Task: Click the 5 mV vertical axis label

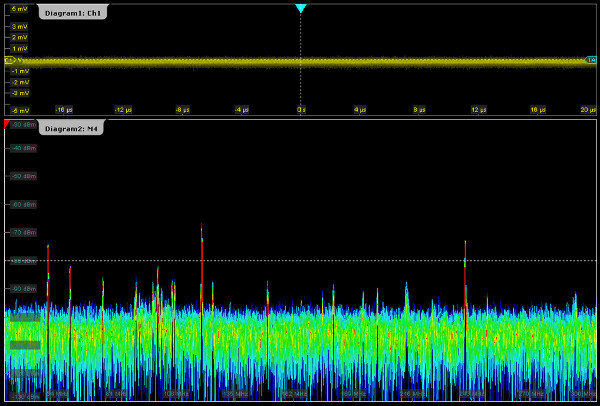Action: click(20, 8)
